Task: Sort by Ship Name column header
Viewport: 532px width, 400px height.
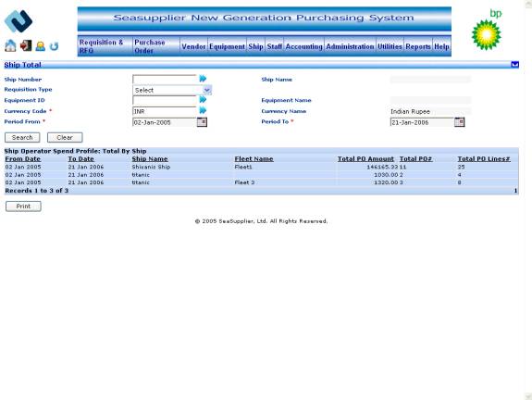Action: click(150, 159)
